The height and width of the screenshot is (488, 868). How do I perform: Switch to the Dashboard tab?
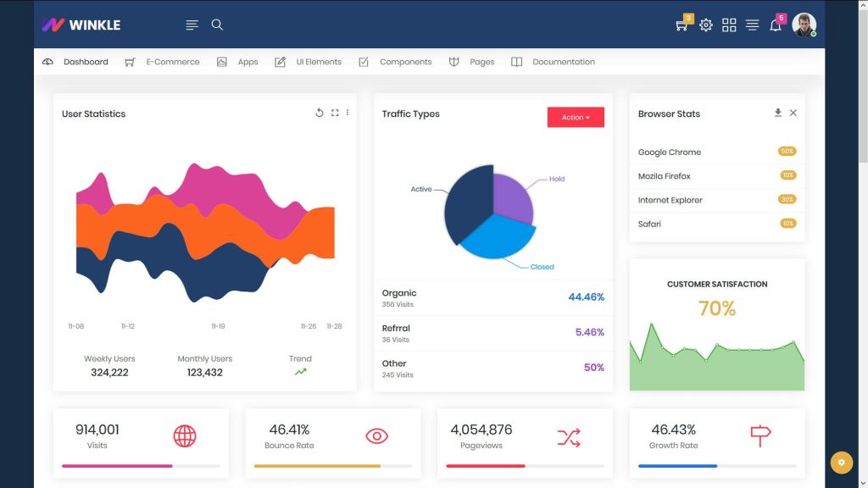coord(85,61)
